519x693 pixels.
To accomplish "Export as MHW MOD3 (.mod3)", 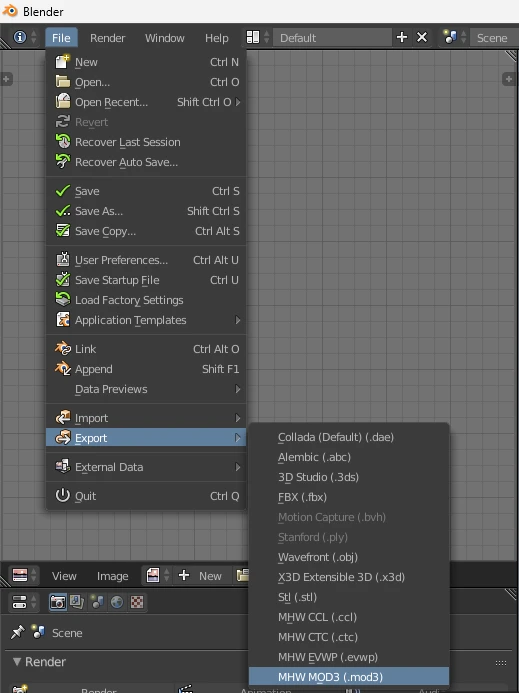I will [x=349, y=677].
